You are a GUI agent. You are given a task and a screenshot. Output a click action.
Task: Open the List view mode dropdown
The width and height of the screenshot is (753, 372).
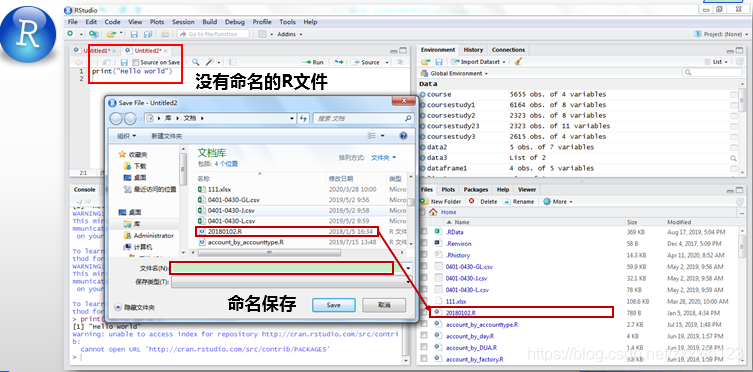click(x=717, y=62)
